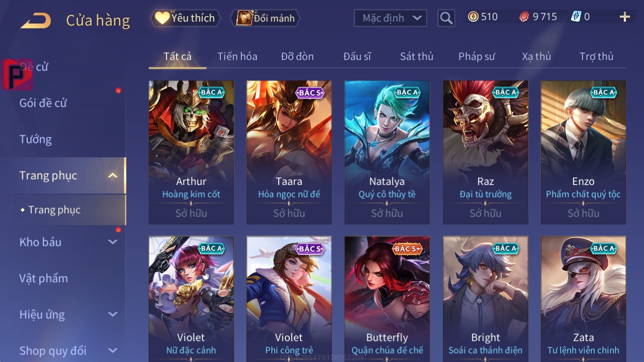Image resolution: width=644 pixels, height=362 pixels.
Task: Open the Mặc định sort dropdown
Action: 390,18
